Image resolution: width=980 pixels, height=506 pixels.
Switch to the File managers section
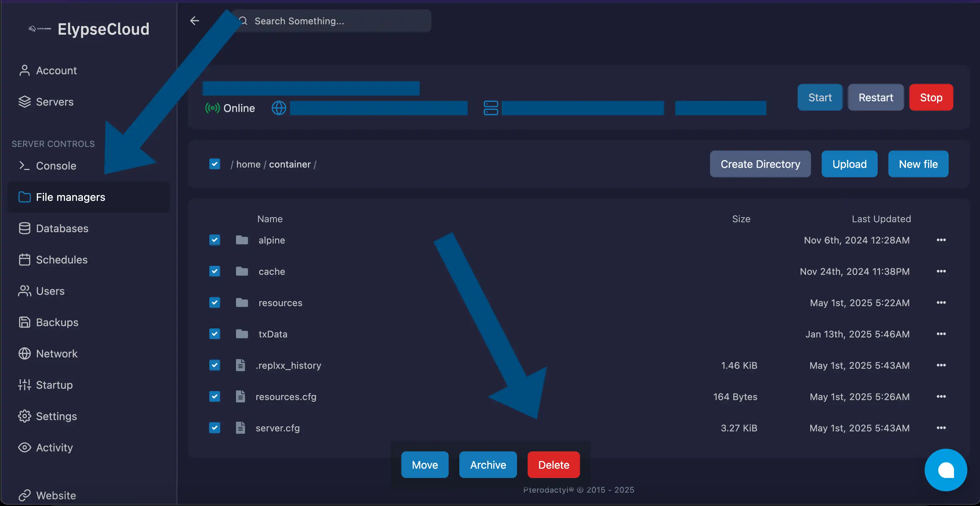point(71,197)
